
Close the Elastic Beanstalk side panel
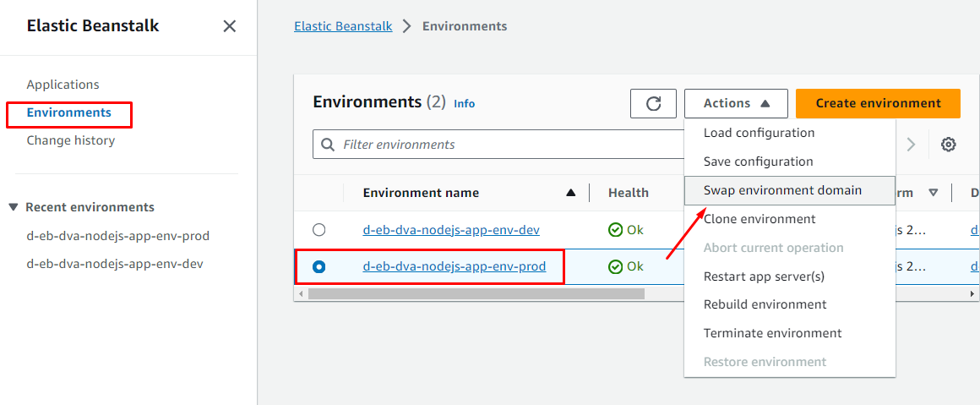229,26
